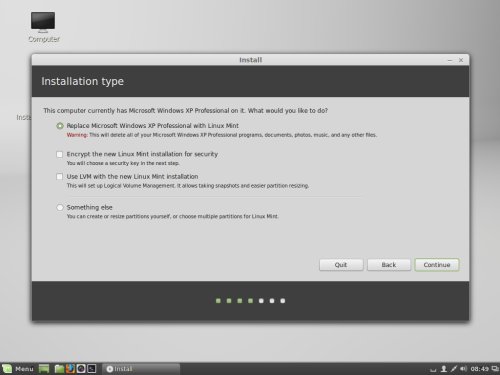
Task: Enable Use LVM with the new installation
Action: click(x=60, y=177)
